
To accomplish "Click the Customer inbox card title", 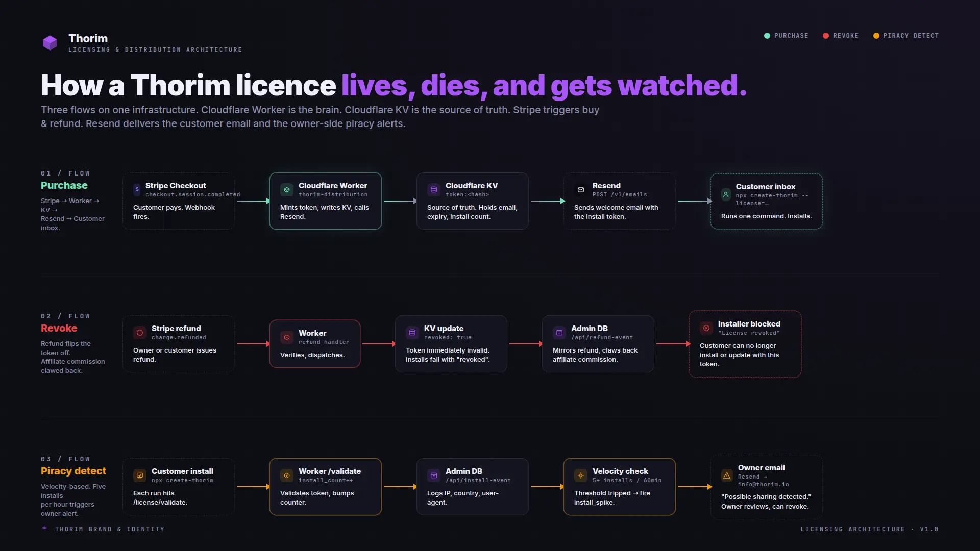I will [x=766, y=187].
